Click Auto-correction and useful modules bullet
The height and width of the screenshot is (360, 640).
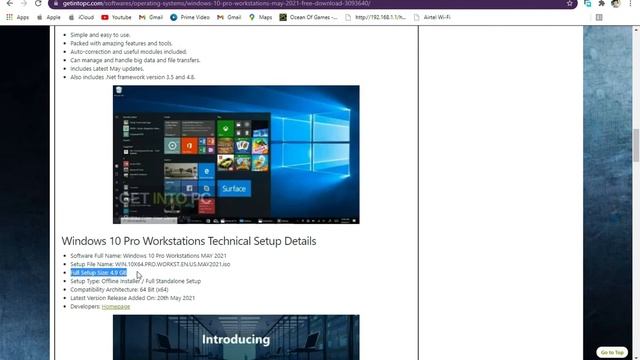pyautogui.click(x=129, y=52)
